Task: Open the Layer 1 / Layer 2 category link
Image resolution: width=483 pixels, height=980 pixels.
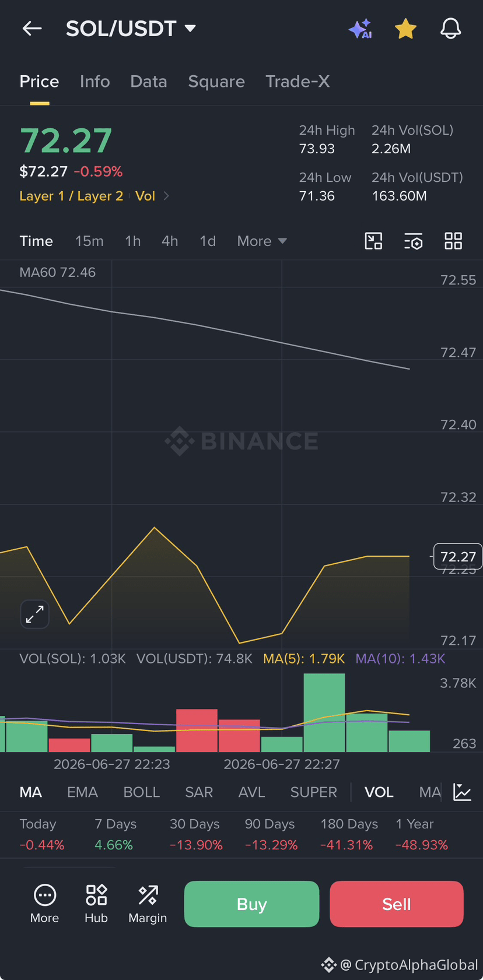Action: [71, 196]
